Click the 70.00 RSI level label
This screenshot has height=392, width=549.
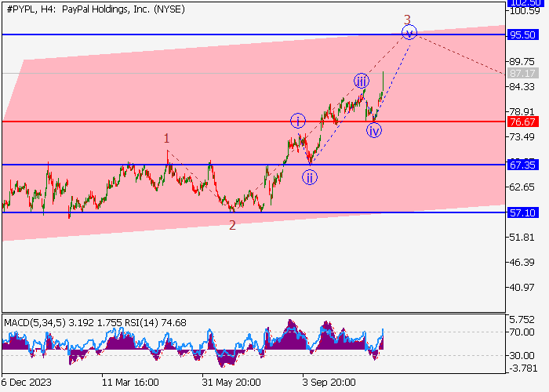(x=522, y=332)
